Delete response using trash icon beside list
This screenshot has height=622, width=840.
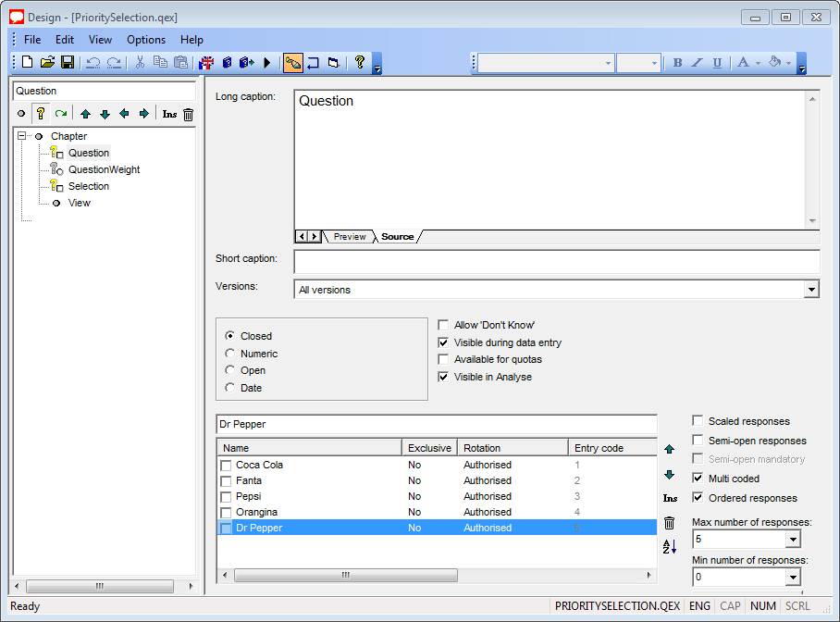pos(670,523)
